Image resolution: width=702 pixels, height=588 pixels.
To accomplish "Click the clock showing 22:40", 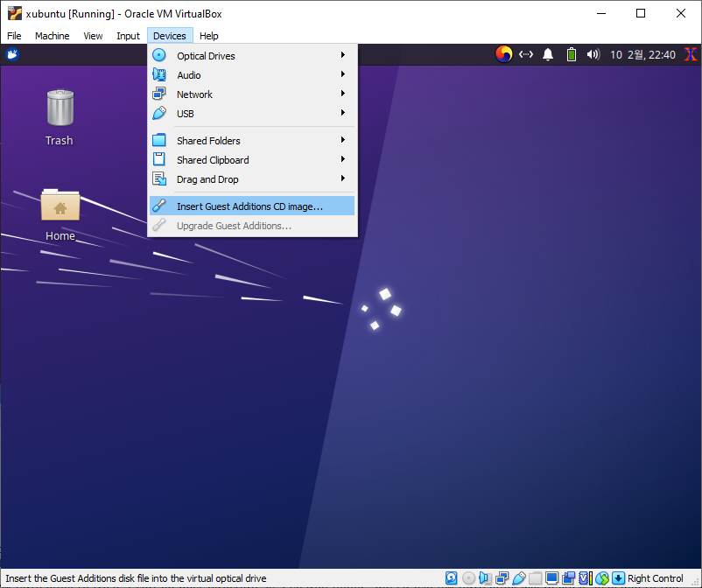I will point(642,54).
